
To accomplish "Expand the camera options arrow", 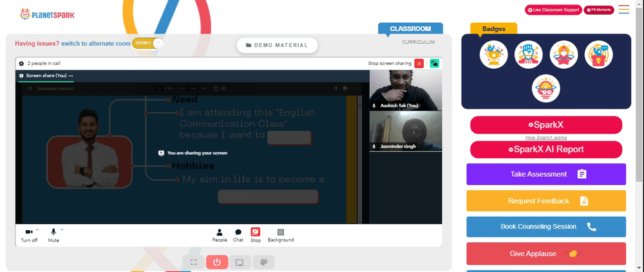I will [37, 230].
